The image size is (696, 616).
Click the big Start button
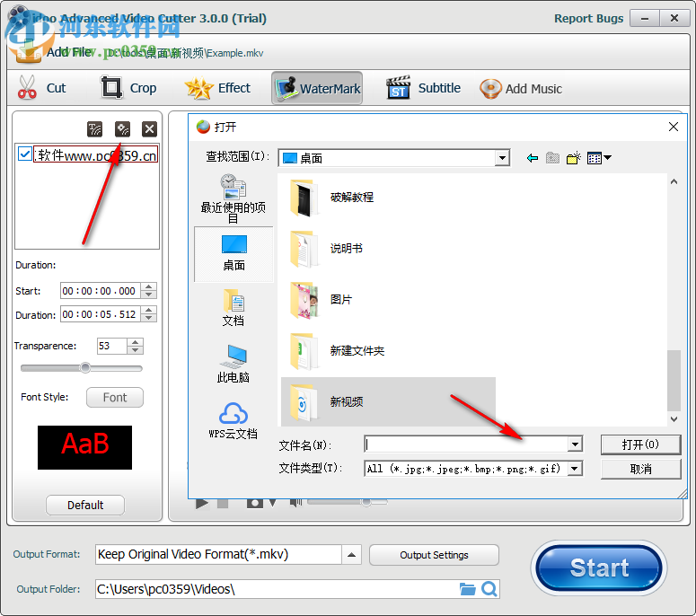pos(599,568)
